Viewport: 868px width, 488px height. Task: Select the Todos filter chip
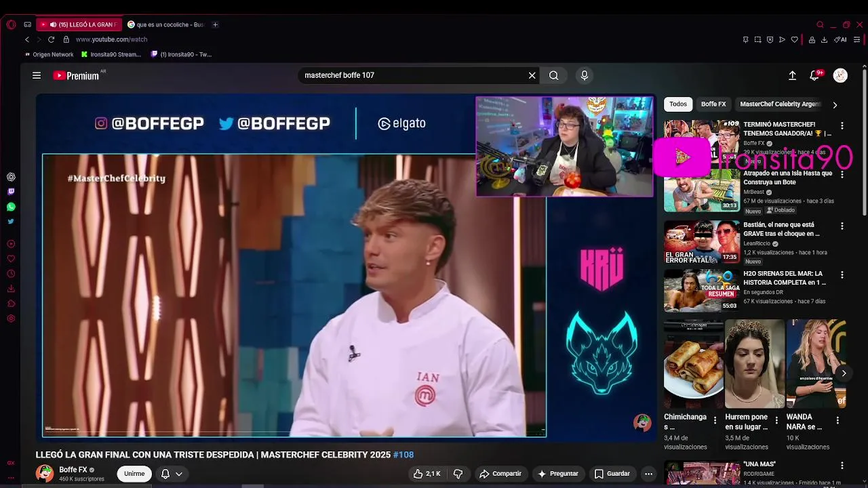click(678, 104)
